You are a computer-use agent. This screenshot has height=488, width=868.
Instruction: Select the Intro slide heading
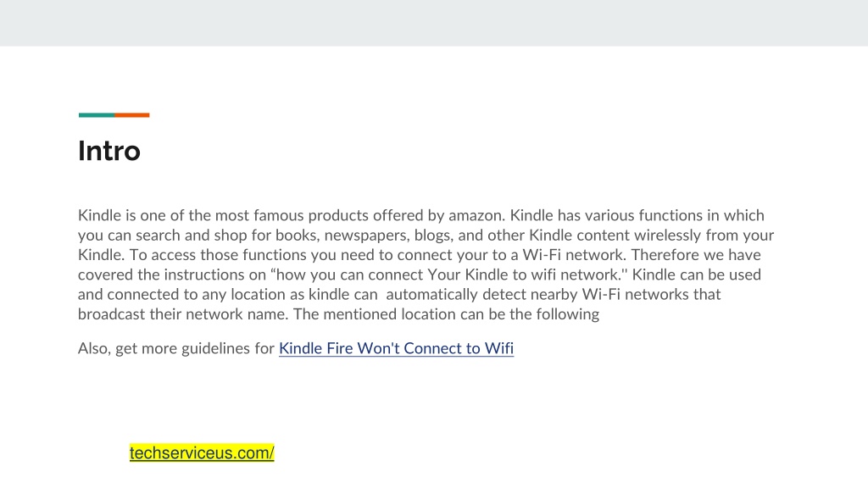[109, 151]
